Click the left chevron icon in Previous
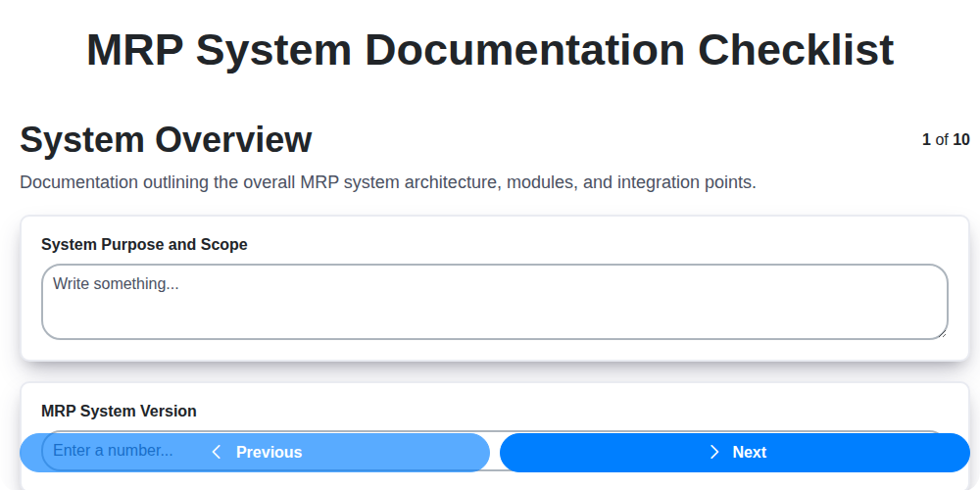The image size is (980, 490). click(x=217, y=452)
